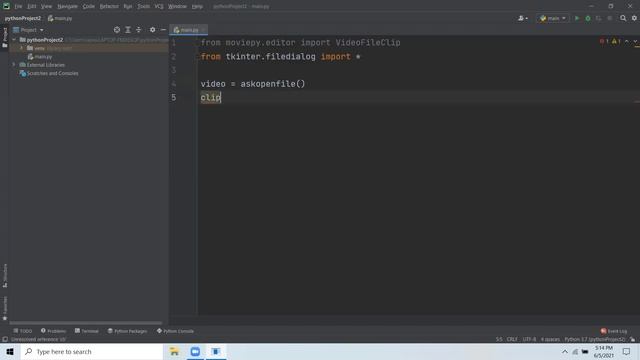Open the Windows Start menu
The width and height of the screenshot is (640, 360).
click(x=10, y=351)
